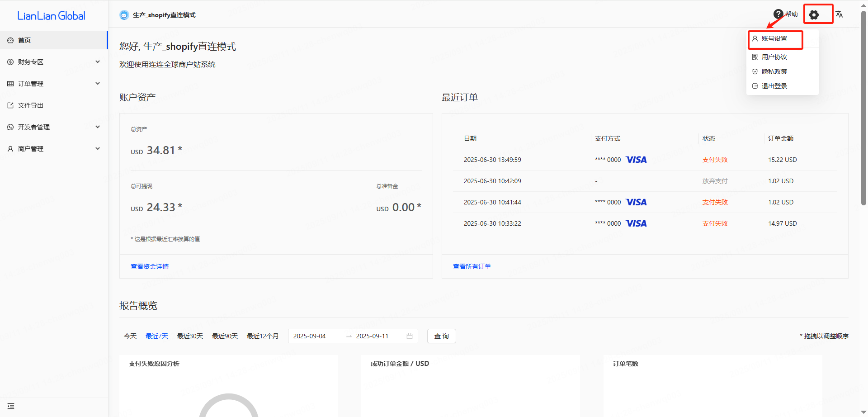Click the help question mark icon

[778, 14]
